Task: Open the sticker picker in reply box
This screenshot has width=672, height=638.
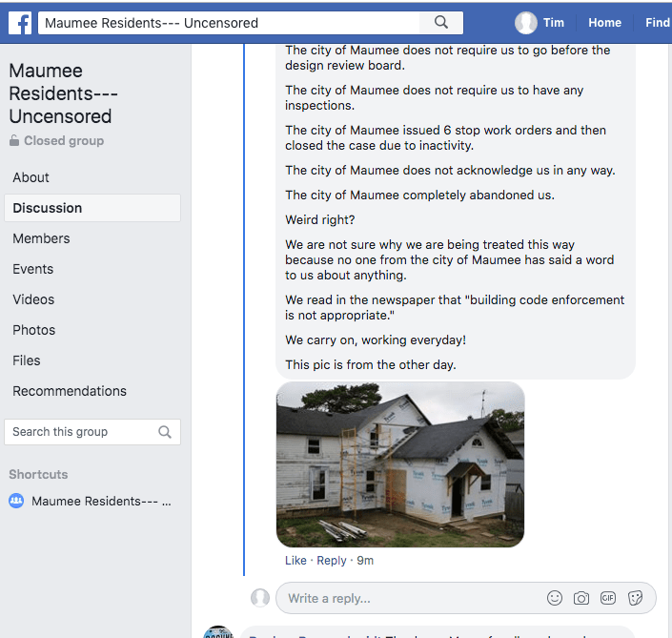Action: (636, 598)
